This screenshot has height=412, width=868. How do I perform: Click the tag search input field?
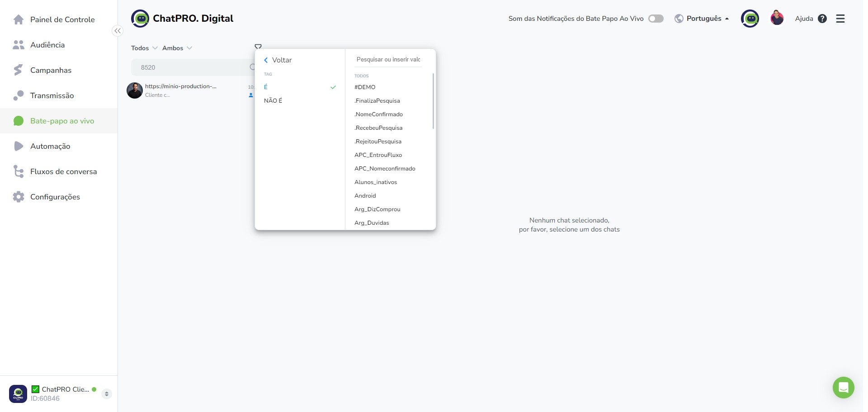[388, 60]
